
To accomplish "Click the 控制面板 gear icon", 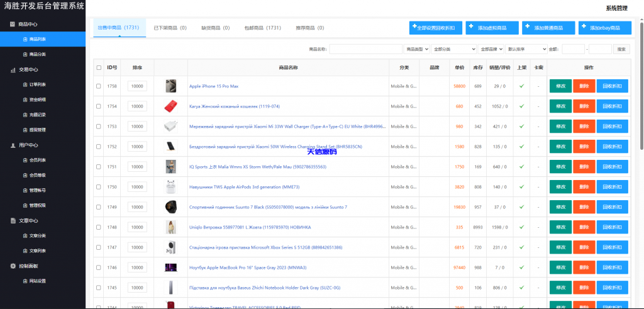I will point(13,266).
